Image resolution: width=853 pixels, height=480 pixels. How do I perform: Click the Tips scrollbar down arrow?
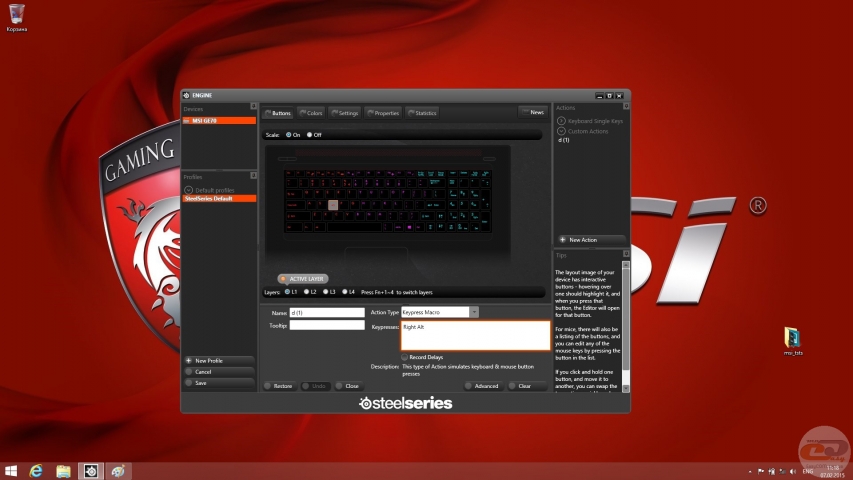(626, 389)
